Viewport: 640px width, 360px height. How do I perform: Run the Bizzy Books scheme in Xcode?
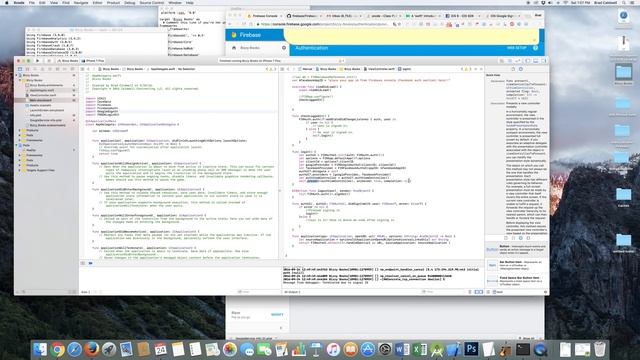tap(38, 61)
